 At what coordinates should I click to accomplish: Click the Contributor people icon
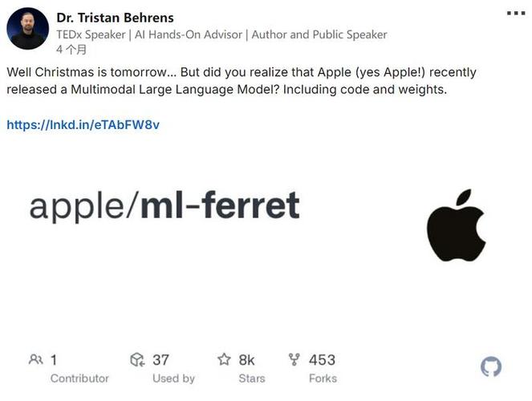pyautogui.click(x=35, y=360)
